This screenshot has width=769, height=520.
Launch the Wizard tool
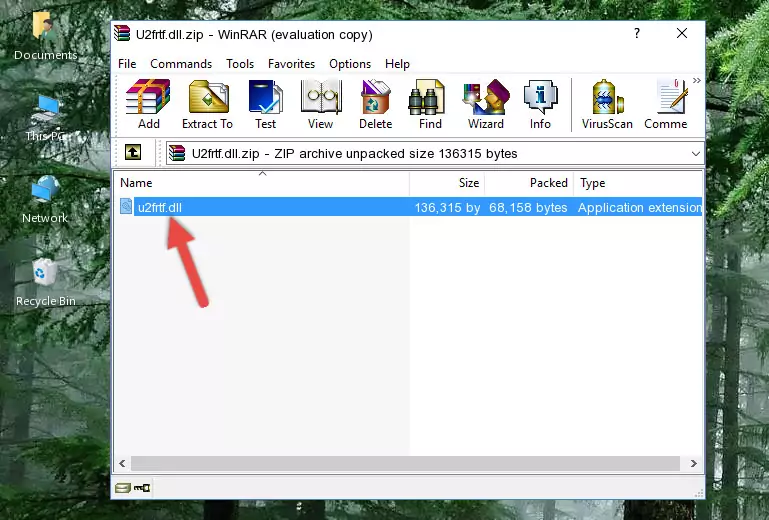coord(486,104)
